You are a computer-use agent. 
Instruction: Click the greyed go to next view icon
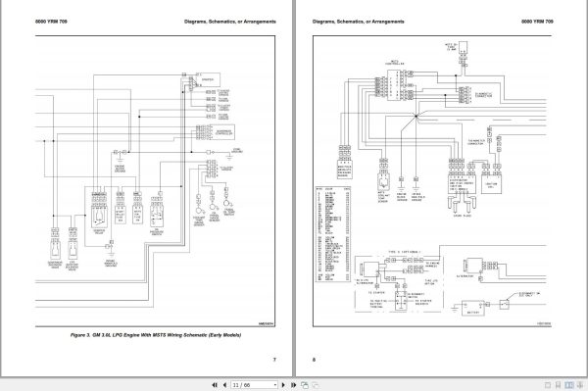316,385
